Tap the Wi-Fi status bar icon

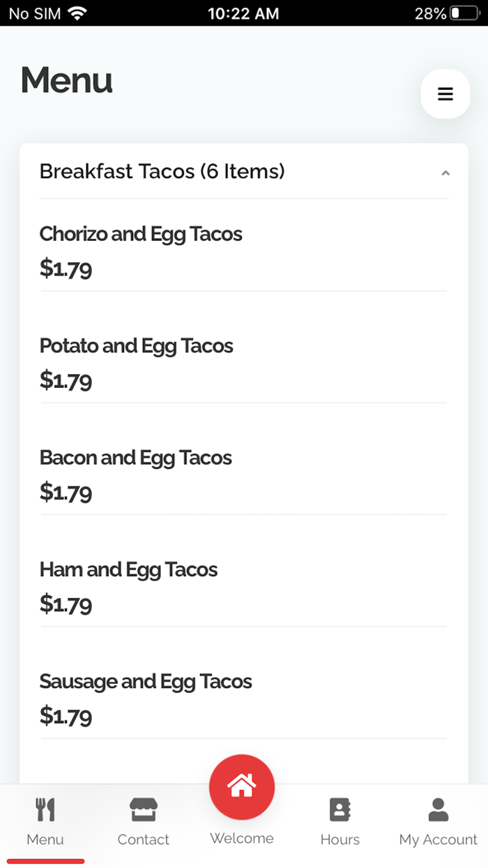pos(77,13)
